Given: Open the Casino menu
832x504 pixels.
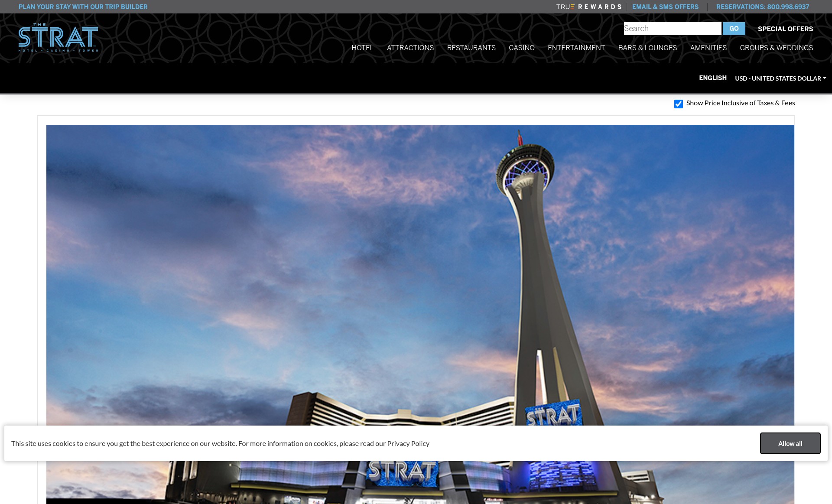Looking at the screenshot, I should point(522,48).
